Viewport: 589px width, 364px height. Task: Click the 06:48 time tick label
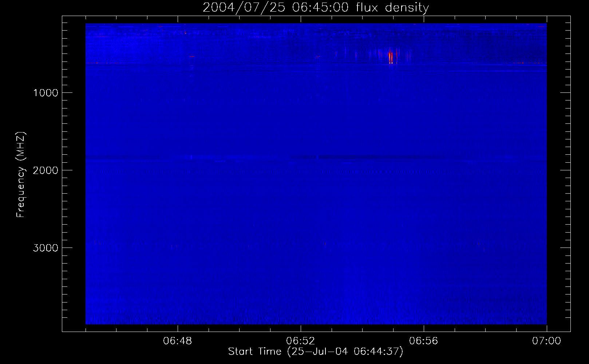point(178,341)
